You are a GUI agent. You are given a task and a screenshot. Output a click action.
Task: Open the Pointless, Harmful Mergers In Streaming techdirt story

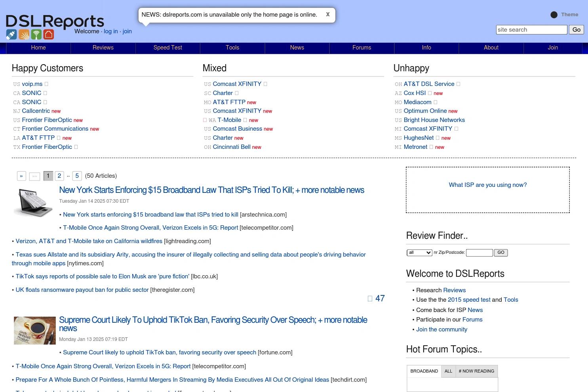[x=172, y=380]
